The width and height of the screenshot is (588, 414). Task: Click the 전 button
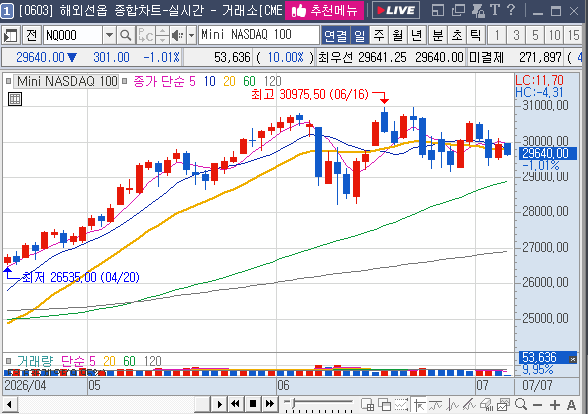click(x=32, y=36)
